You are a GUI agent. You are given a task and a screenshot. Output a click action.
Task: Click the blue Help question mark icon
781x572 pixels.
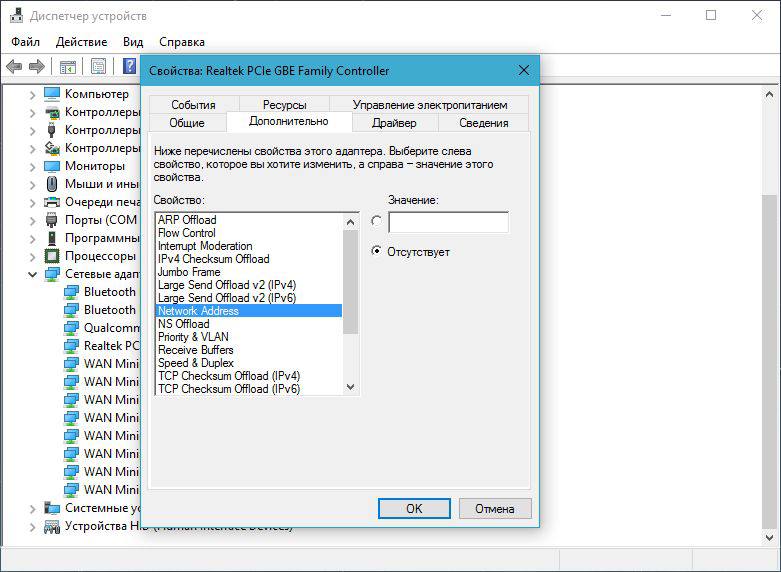[129, 67]
